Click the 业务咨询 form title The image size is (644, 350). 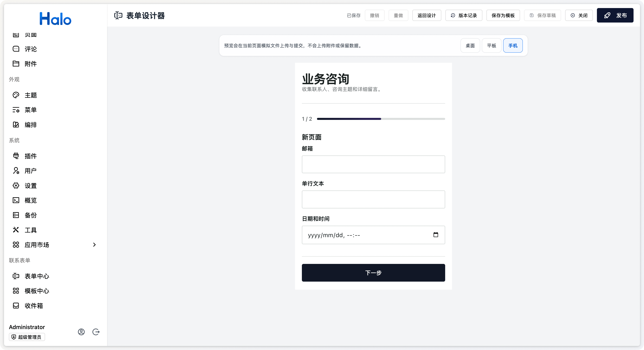click(325, 79)
